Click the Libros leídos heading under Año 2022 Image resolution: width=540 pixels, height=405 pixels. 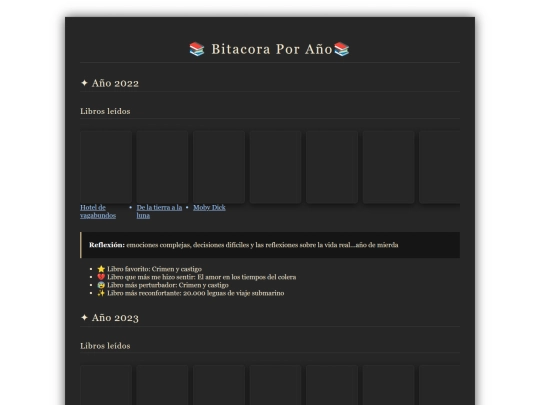(x=105, y=111)
